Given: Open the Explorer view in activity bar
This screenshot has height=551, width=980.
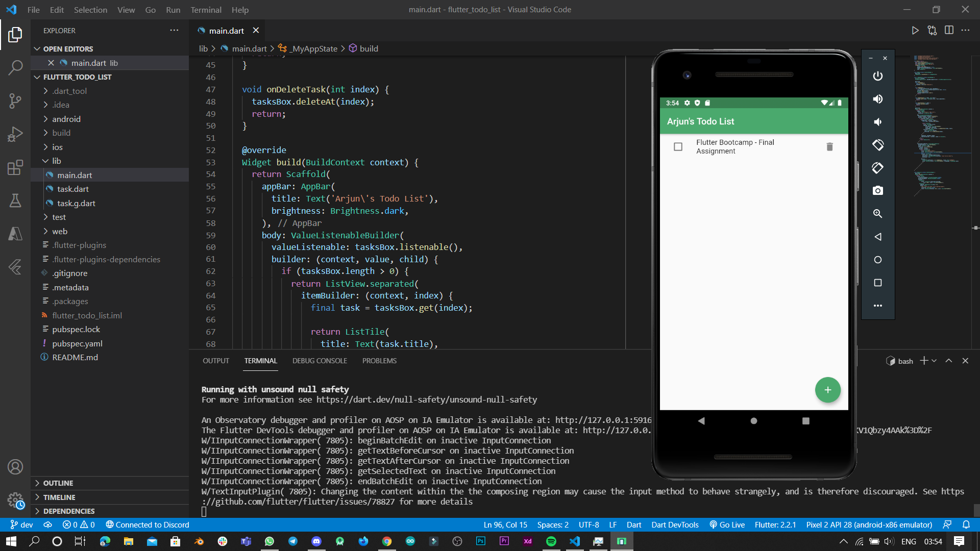Looking at the screenshot, I should 15,35.
